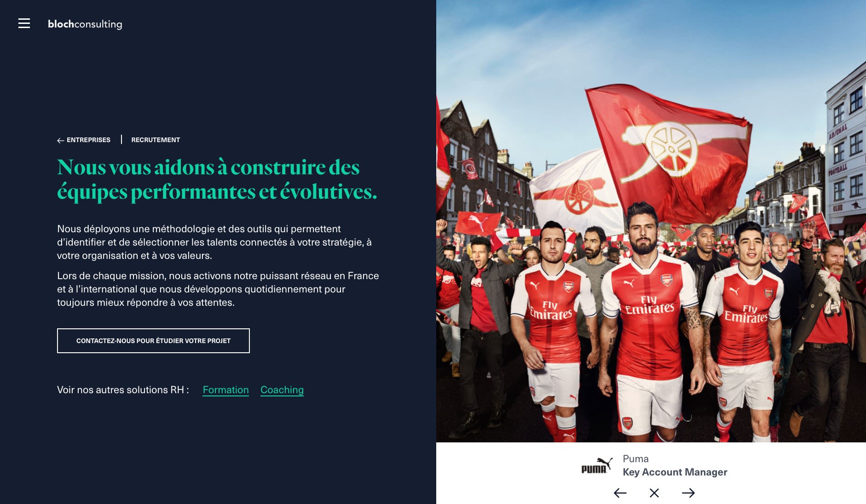Show the next case with right arrow

(x=688, y=493)
